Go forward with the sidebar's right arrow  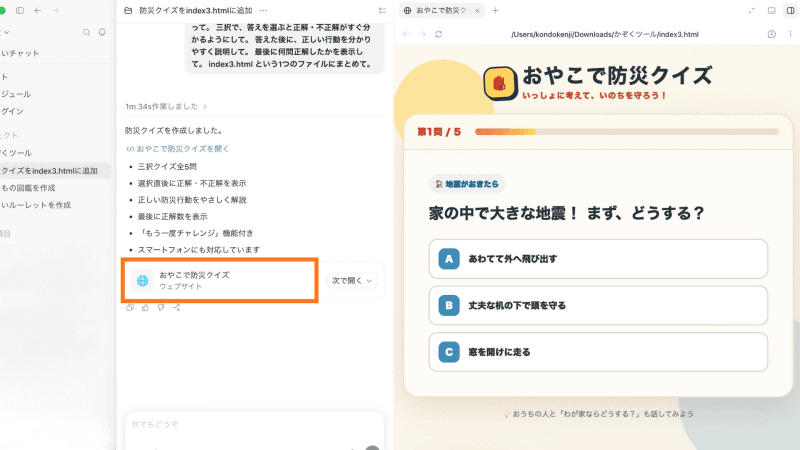point(55,10)
